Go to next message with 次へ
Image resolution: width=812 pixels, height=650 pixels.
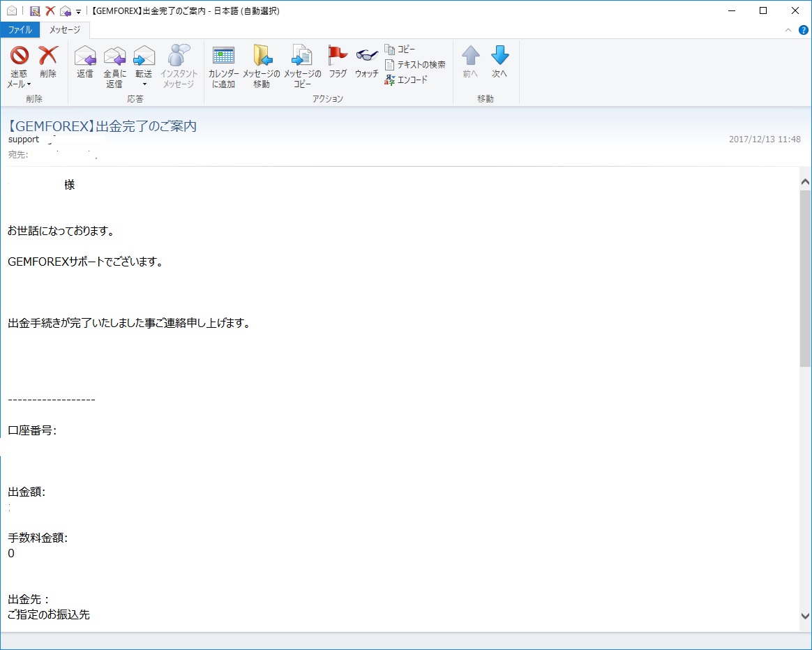pyautogui.click(x=499, y=62)
